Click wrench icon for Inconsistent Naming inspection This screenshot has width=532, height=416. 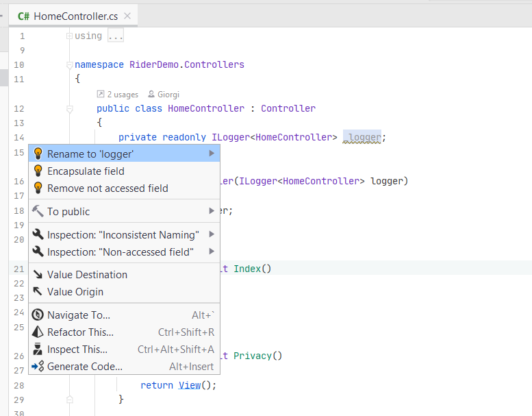coord(38,235)
